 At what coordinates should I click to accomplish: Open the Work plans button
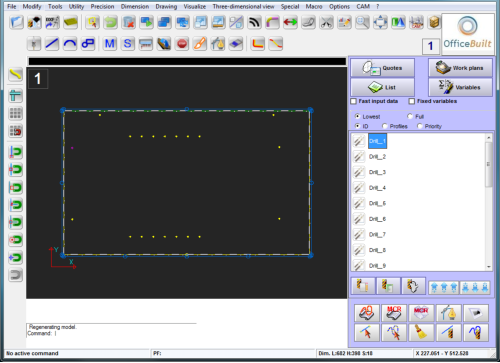[x=460, y=68]
